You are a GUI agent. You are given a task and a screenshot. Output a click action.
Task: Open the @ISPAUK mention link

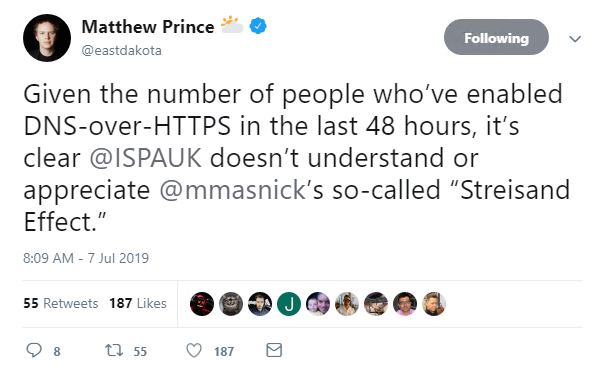click(145, 158)
